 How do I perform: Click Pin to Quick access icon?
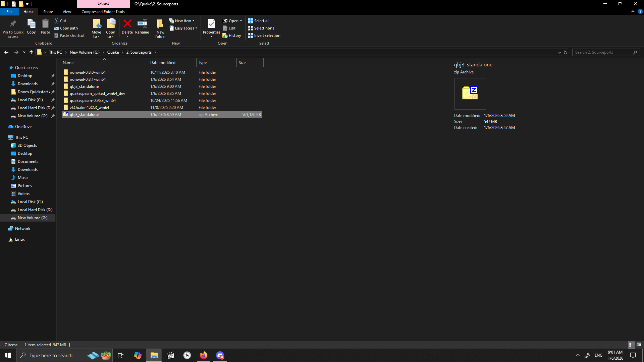(13, 24)
